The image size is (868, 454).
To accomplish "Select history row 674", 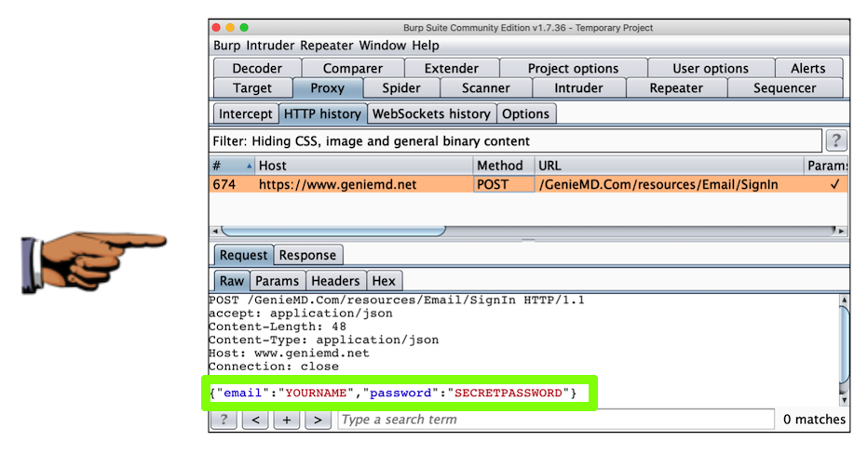I will (528, 184).
